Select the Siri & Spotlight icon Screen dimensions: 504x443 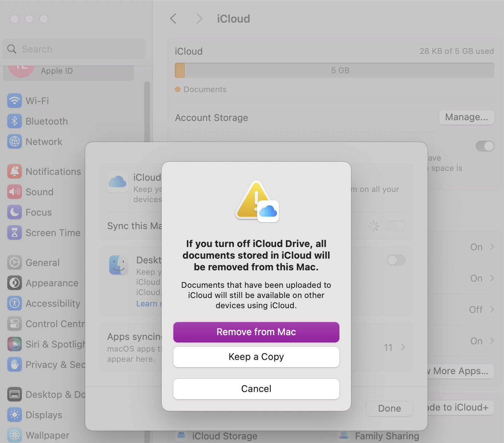click(14, 344)
